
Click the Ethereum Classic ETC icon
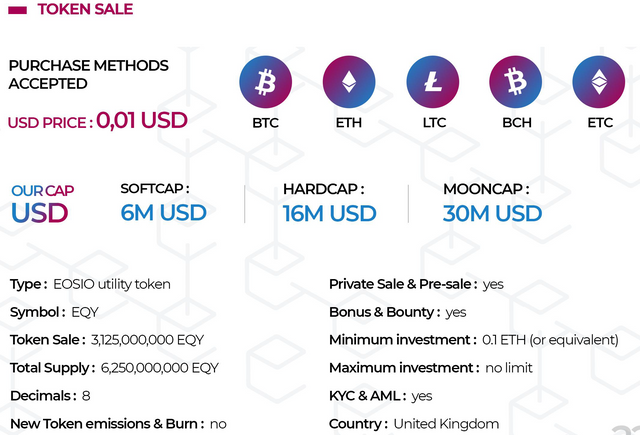click(599, 81)
